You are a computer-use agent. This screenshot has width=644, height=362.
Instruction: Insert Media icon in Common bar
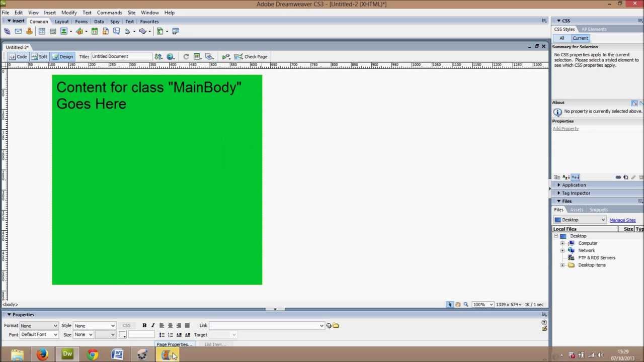coord(79,31)
